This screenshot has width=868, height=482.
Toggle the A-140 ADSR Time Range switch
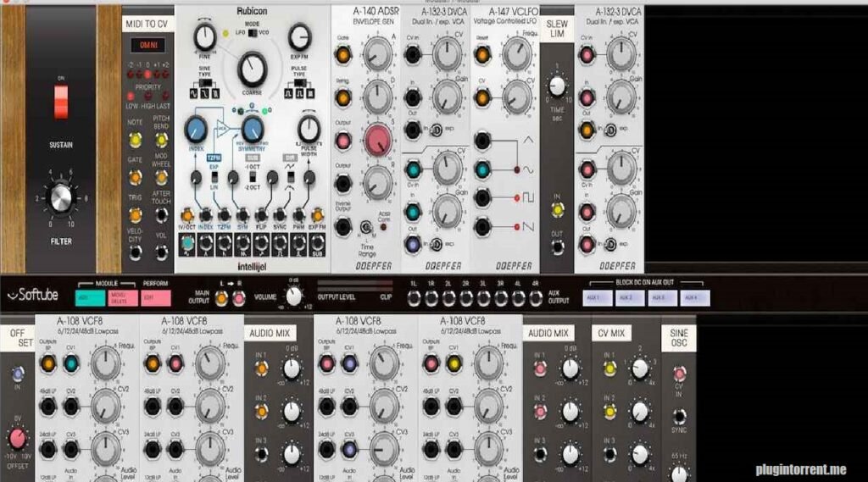[366, 227]
